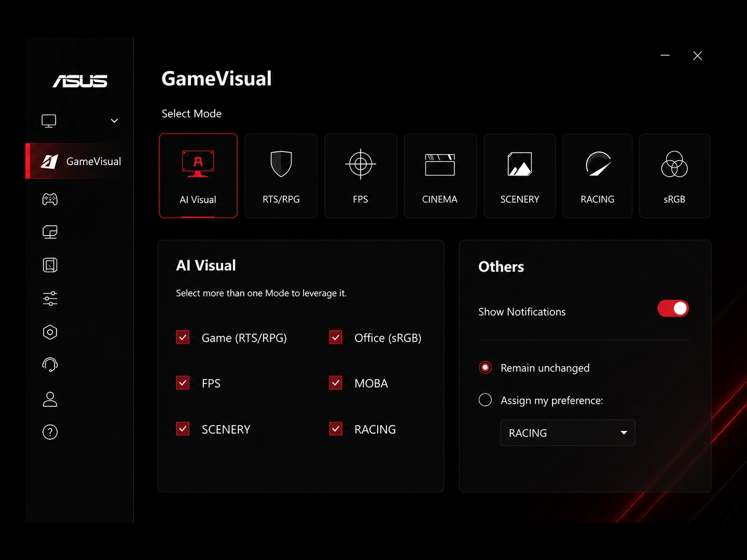Choose the Assign my preference radio button
The width and height of the screenshot is (747, 560).
(x=485, y=400)
